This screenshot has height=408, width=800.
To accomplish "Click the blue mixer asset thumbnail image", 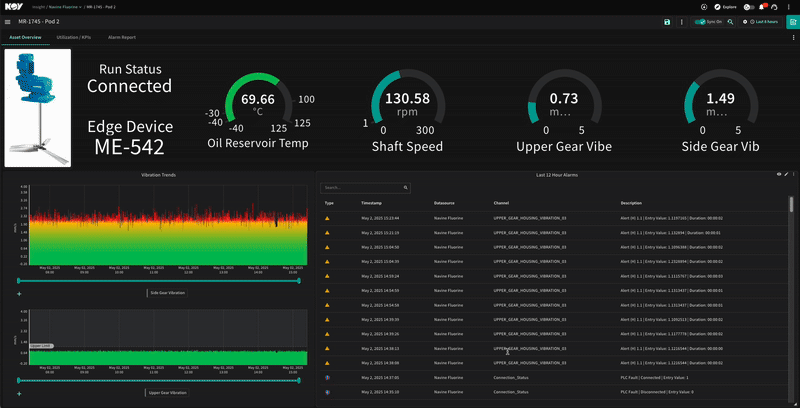I will tap(38, 108).
